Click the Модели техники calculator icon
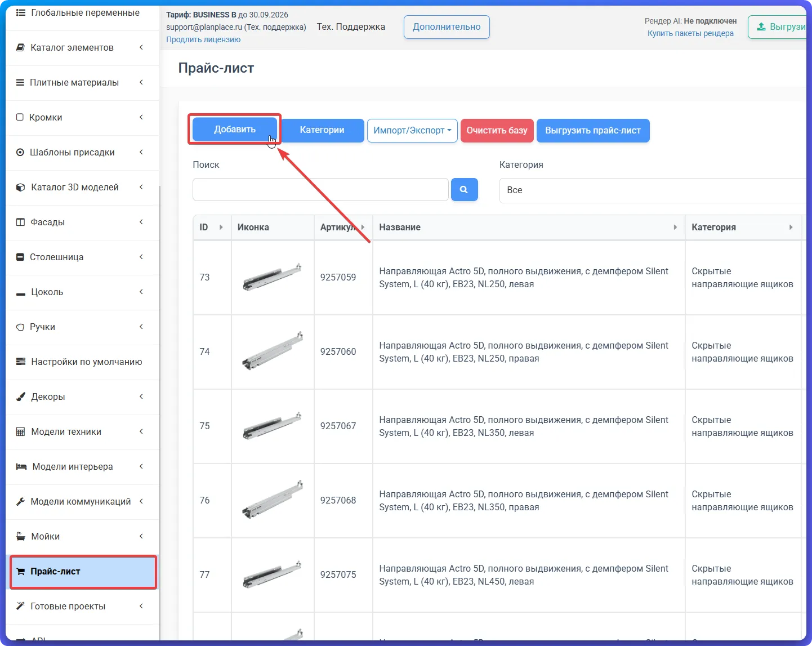This screenshot has width=812, height=646. pyautogui.click(x=21, y=431)
